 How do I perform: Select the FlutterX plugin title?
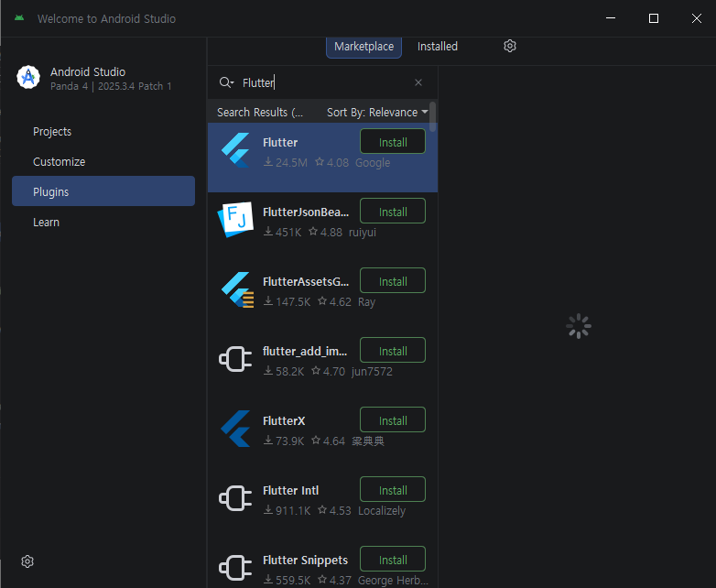point(284,420)
